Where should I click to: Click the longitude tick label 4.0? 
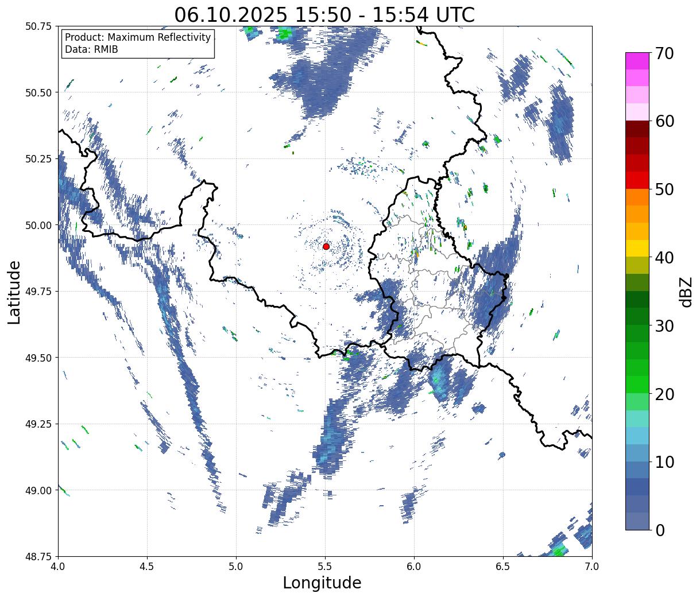(x=58, y=566)
